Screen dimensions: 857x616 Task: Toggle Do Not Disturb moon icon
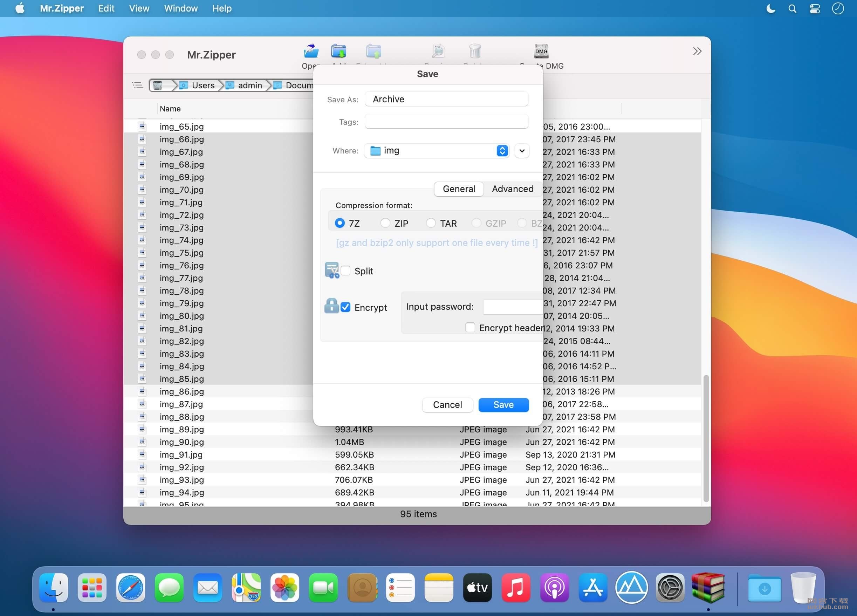click(x=770, y=8)
